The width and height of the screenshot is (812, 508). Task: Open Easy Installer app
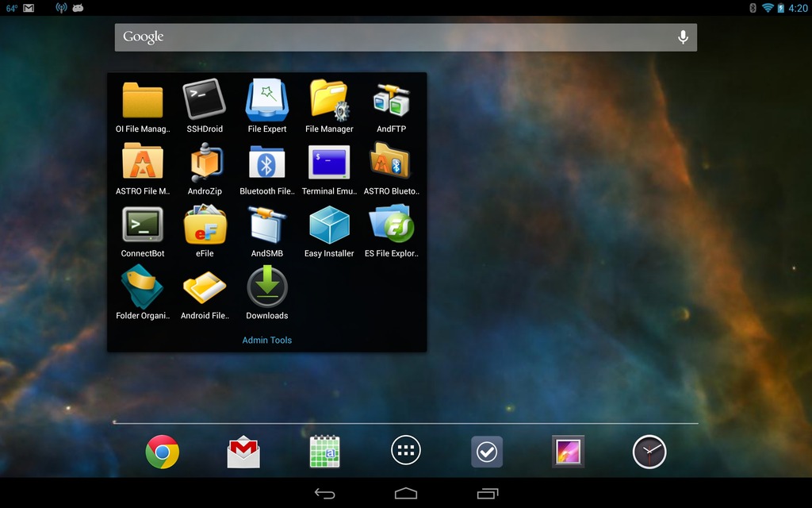pos(329,231)
